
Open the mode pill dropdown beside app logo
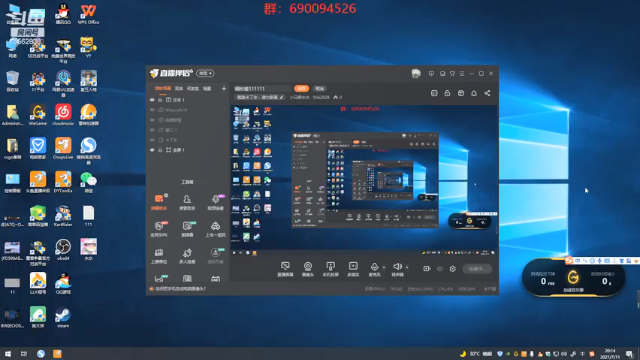click(205, 73)
